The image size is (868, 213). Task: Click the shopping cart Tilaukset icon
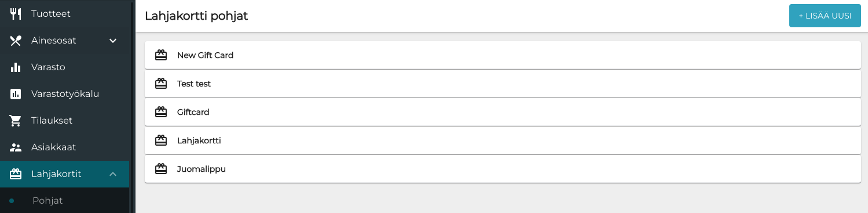point(16,121)
